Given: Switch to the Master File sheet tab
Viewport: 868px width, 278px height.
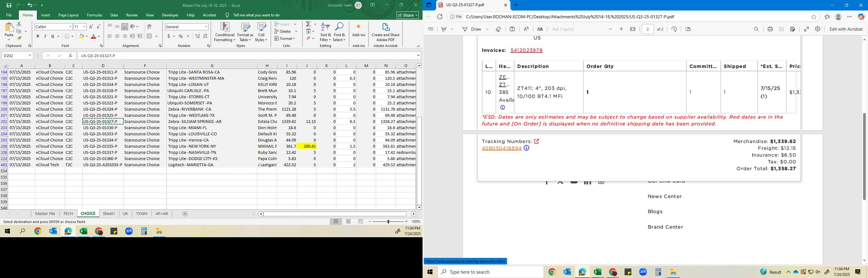Looking at the screenshot, I should (x=45, y=214).
